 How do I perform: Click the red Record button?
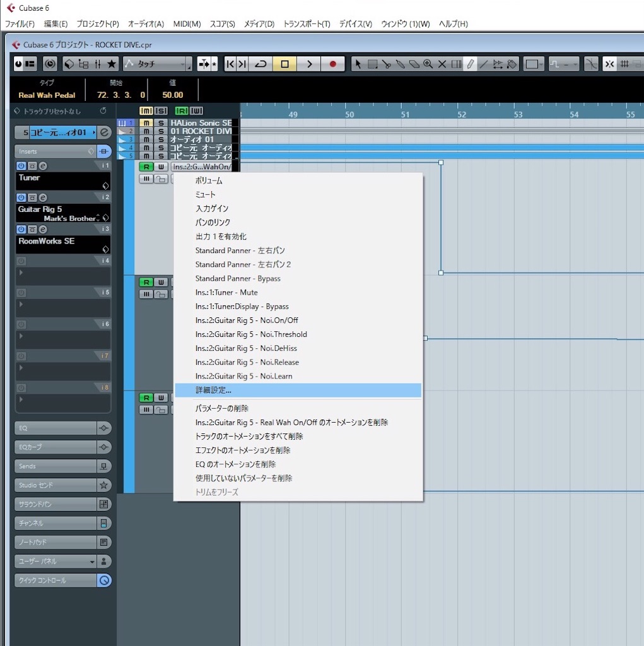(x=333, y=64)
